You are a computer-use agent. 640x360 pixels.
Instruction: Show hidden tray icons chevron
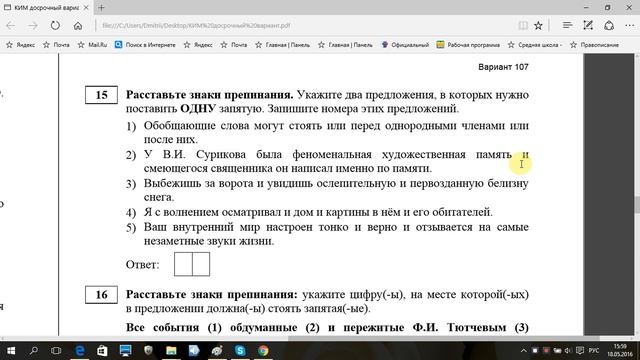[524, 351]
